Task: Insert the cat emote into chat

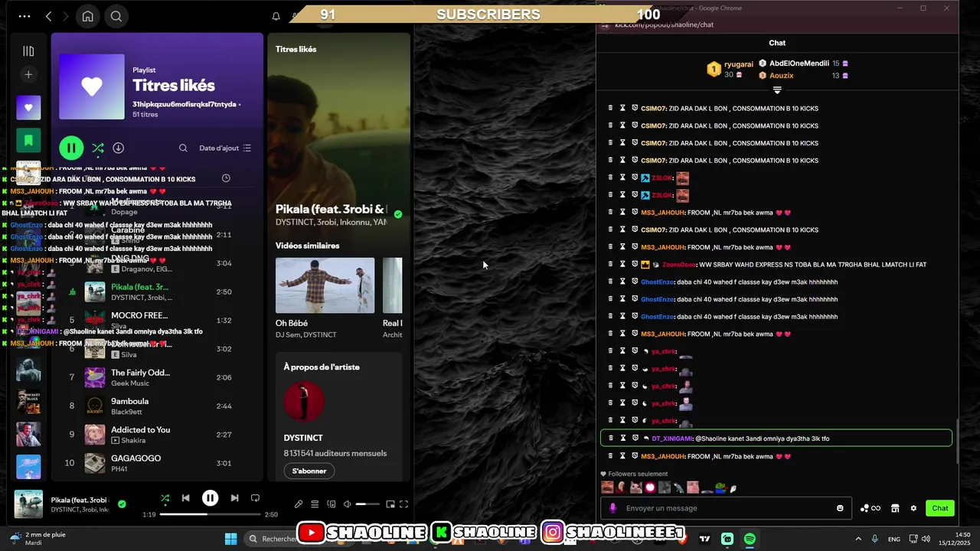Action: pos(635,487)
